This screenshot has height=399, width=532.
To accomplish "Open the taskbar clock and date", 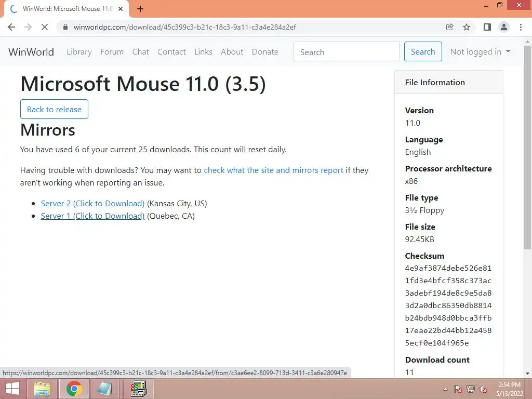I will [x=510, y=389].
